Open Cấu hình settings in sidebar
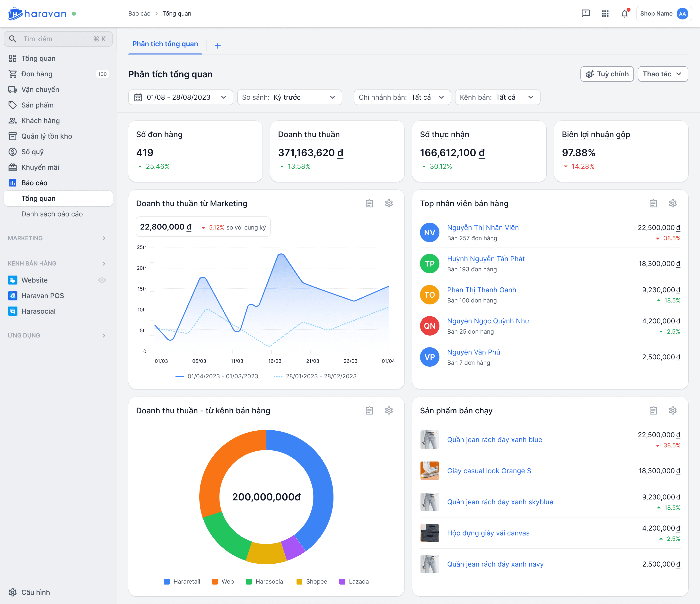 (x=29, y=592)
